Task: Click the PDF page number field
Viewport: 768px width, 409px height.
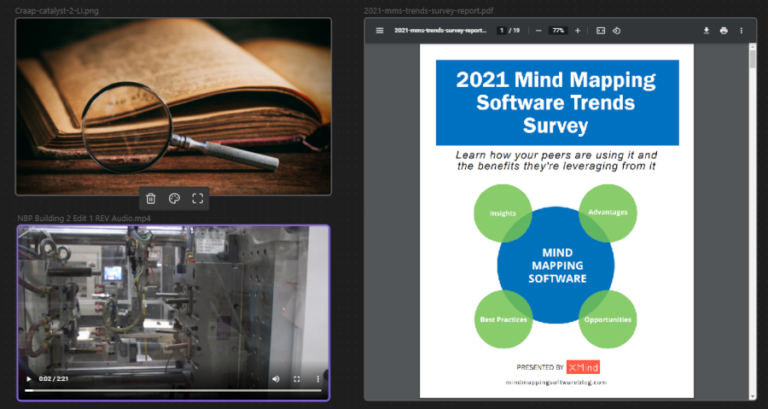Action: [502, 31]
